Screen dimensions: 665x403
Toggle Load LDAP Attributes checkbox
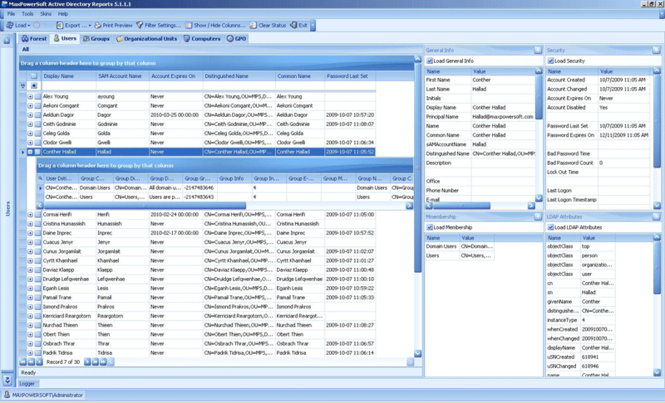pos(550,228)
